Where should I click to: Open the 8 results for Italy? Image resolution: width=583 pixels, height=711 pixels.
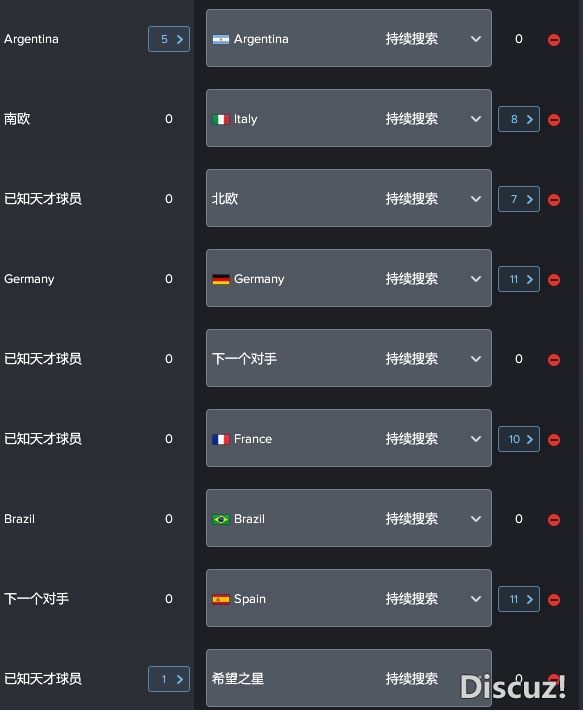click(x=519, y=119)
